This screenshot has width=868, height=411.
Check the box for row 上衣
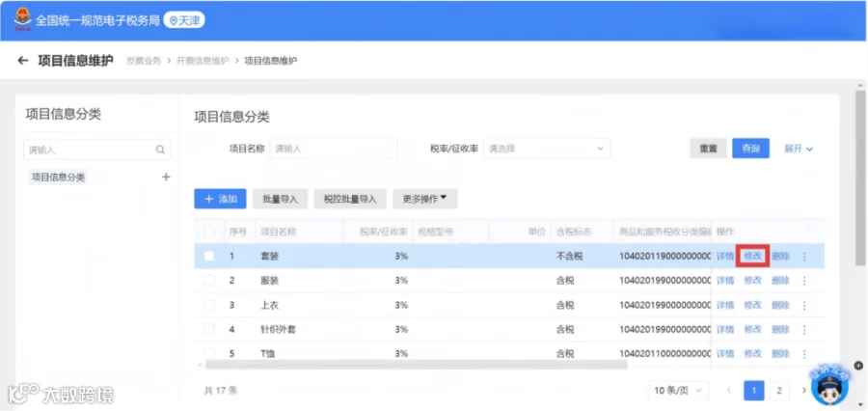point(208,305)
